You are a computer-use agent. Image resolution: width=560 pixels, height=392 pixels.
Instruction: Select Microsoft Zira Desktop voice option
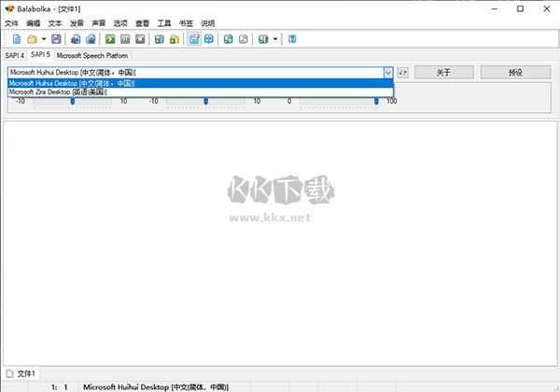(x=201, y=91)
